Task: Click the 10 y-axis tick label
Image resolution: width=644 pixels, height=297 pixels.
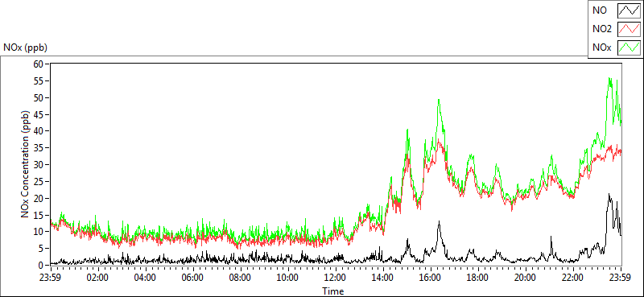Action: [x=39, y=232]
